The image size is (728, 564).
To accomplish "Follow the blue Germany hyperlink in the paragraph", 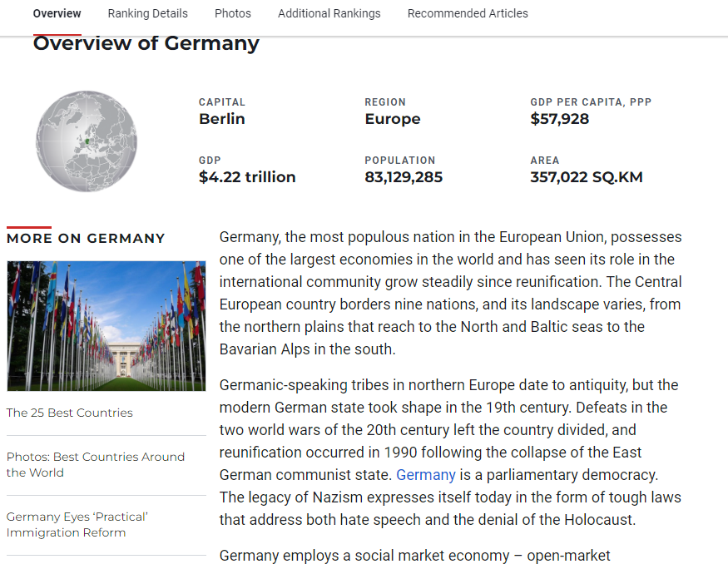I will point(425,475).
